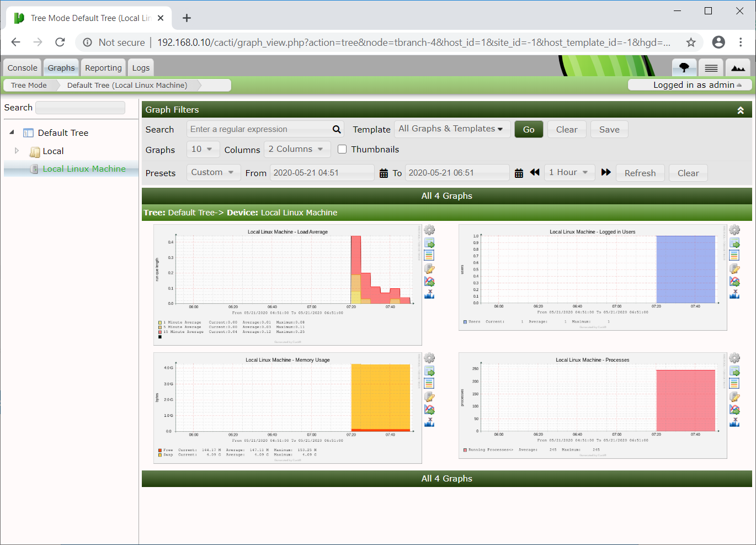Screen dimensions: 756x545
Task: Collapse the Graph Filters panel
Action: 741,110
